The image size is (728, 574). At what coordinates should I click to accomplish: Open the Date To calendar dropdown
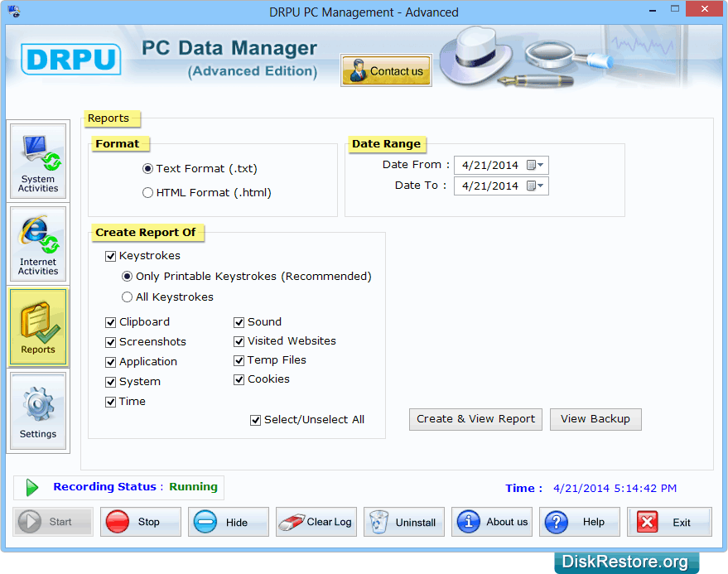click(535, 186)
